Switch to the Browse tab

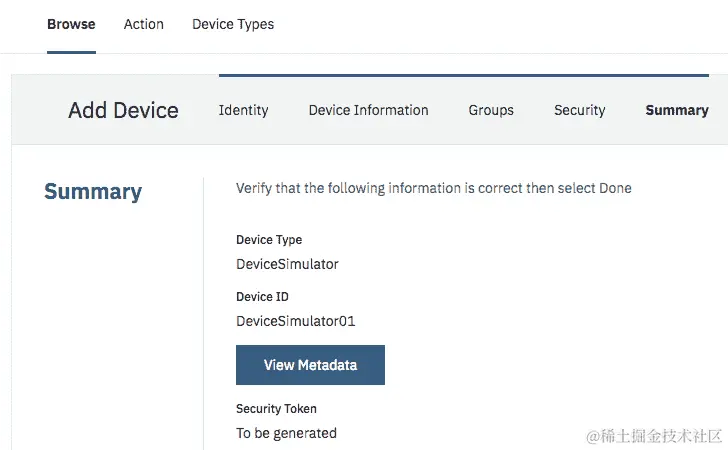(71, 24)
